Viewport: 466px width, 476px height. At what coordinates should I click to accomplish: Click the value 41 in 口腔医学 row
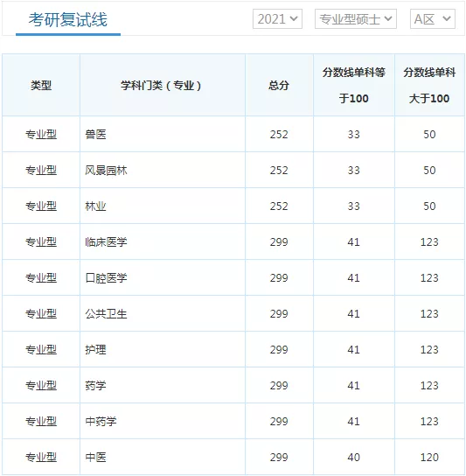click(x=354, y=277)
